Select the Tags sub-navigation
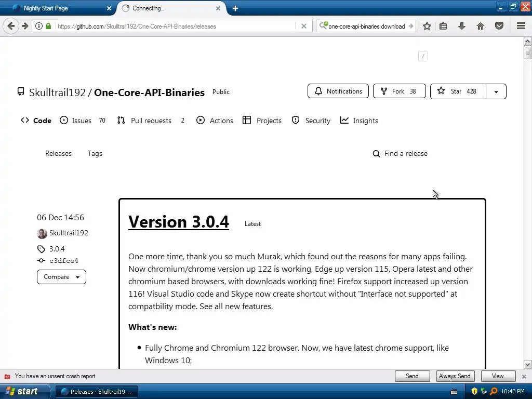Image resolution: width=532 pixels, height=399 pixels. pyautogui.click(x=95, y=153)
